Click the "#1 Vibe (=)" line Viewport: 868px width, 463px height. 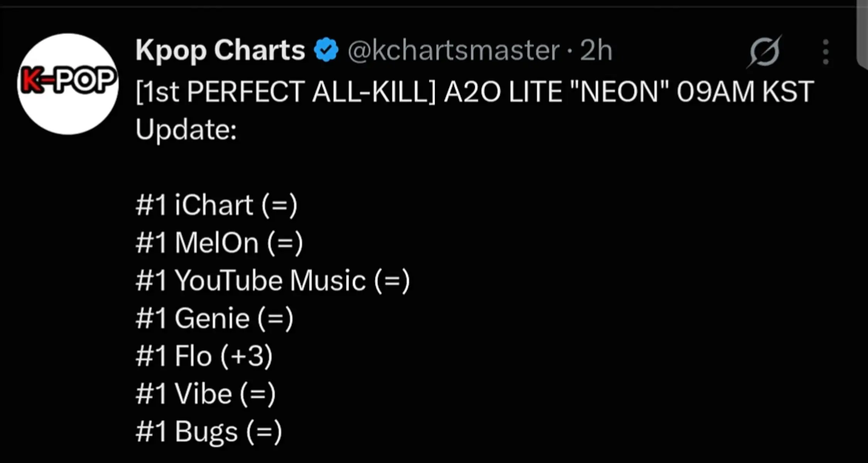coord(206,394)
